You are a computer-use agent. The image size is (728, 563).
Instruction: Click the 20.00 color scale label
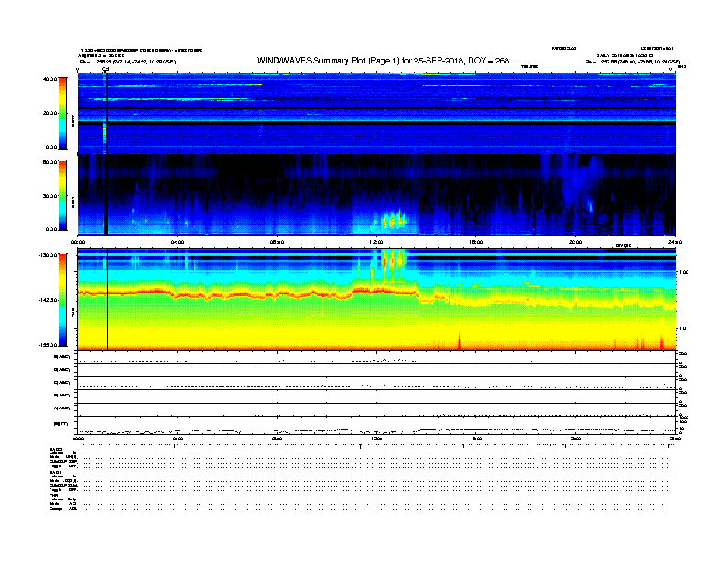[x=51, y=113]
